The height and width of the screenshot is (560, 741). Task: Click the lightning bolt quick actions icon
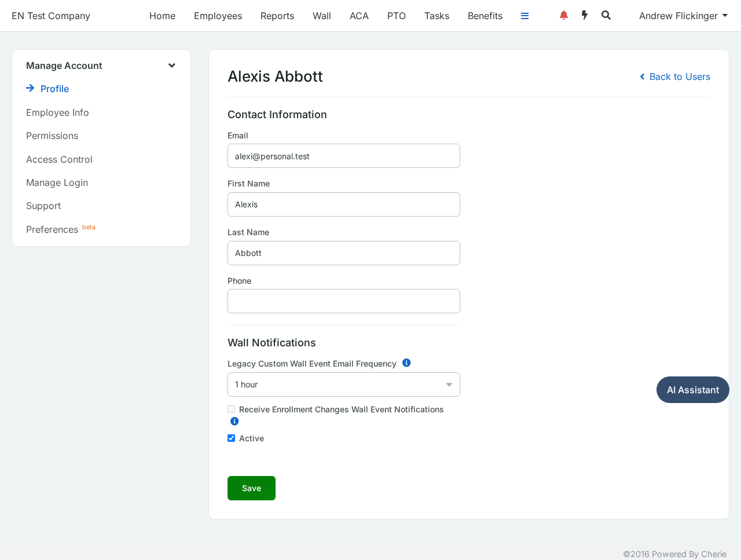(x=585, y=15)
